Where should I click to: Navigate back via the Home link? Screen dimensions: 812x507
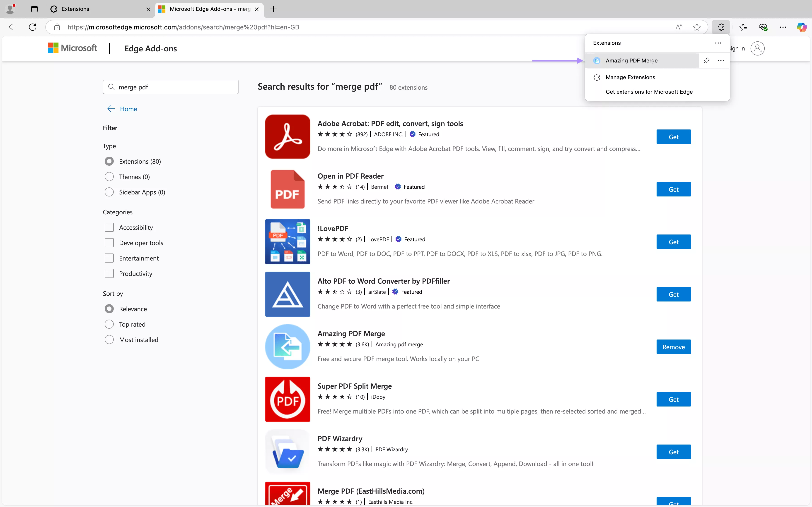[128, 108]
